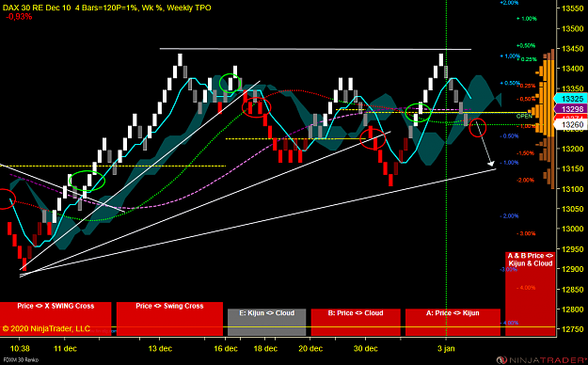Image resolution: width=588 pixels, height=365 pixels.
Task: Click the 'OPEN' label near the profile
Action: (x=524, y=117)
